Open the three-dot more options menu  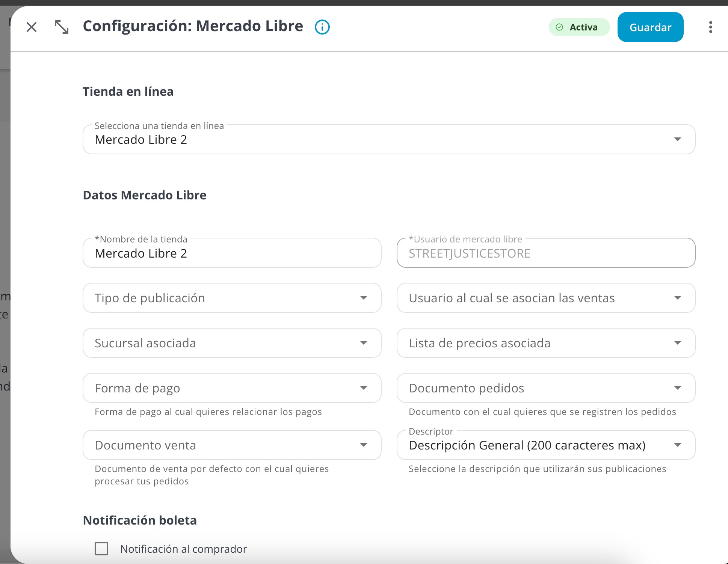(x=710, y=27)
